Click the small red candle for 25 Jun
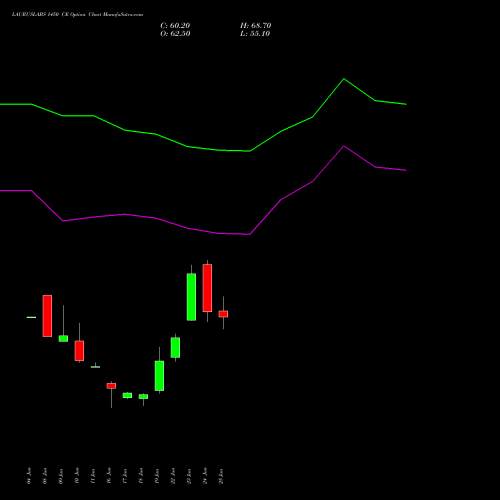This screenshot has width=500, height=500. 223,314
